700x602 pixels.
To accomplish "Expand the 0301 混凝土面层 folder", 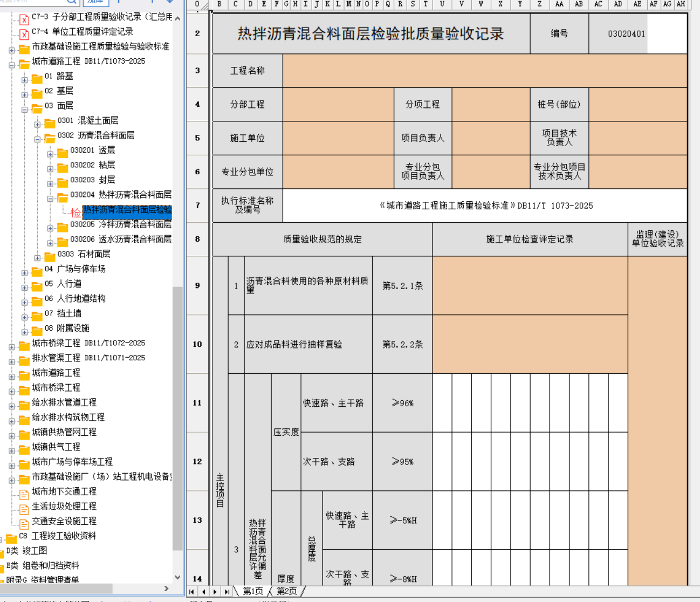I will (37, 125).
